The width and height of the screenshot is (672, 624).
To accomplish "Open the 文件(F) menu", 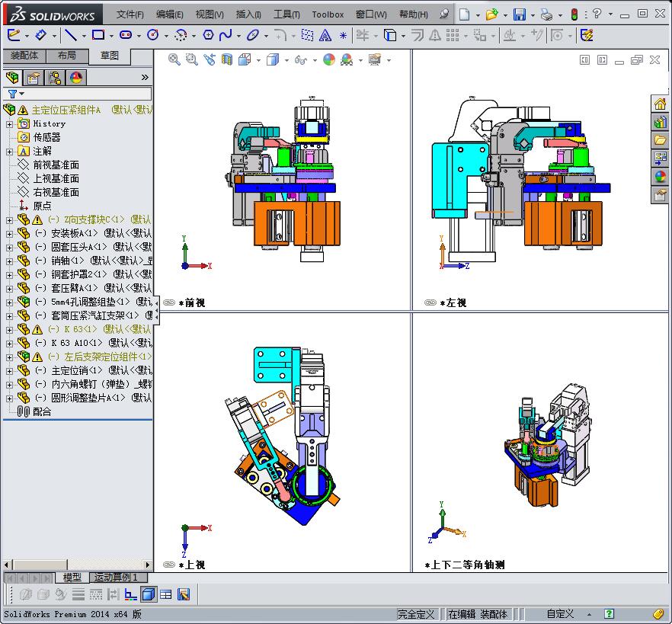I will click(130, 14).
